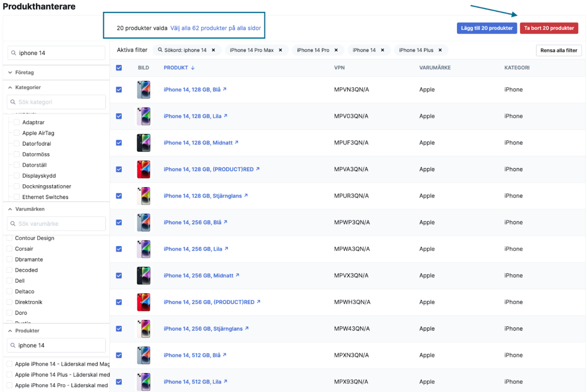The image size is (587, 392).
Task: Select all 62 products on all pages
Action: [216, 28]
